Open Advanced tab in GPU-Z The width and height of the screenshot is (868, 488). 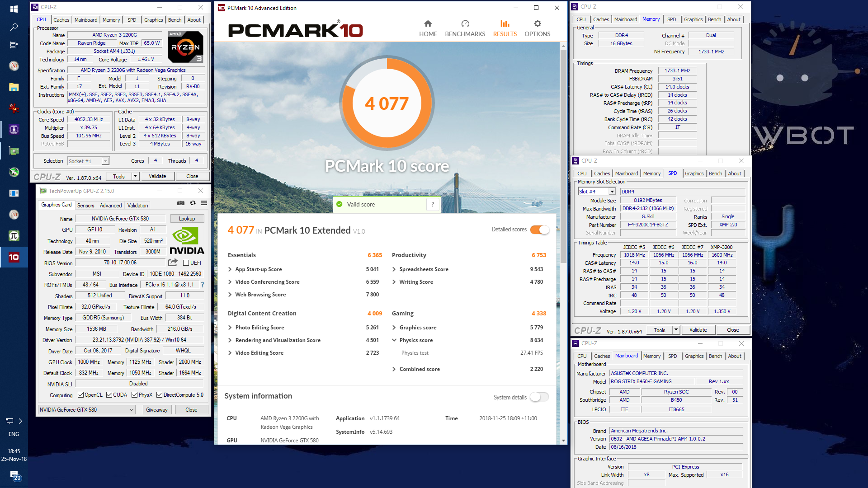pos(111,206)
